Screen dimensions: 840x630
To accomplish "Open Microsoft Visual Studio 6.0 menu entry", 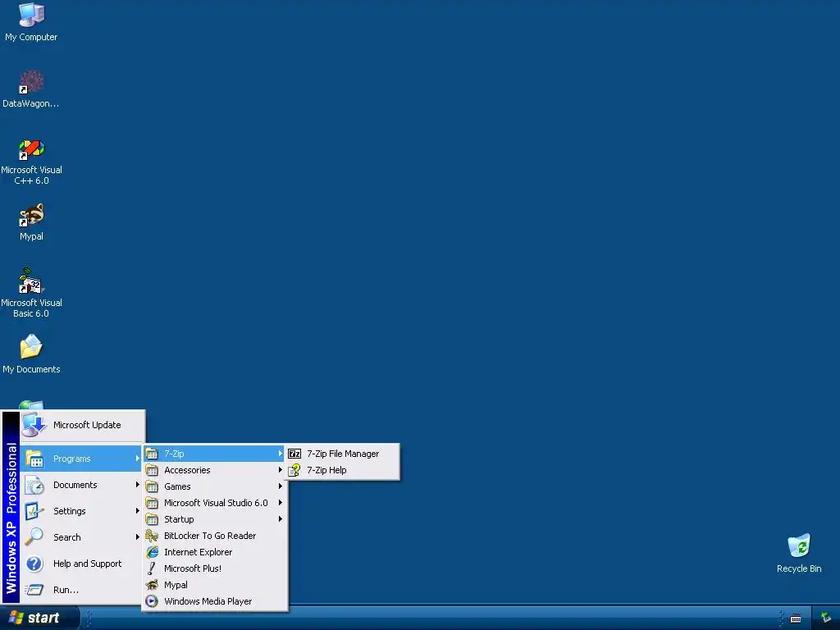I will (214, 503).
